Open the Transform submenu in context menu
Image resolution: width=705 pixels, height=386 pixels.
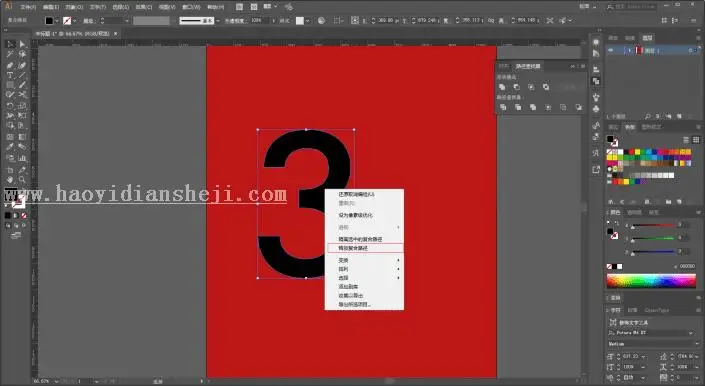[365, 260]
